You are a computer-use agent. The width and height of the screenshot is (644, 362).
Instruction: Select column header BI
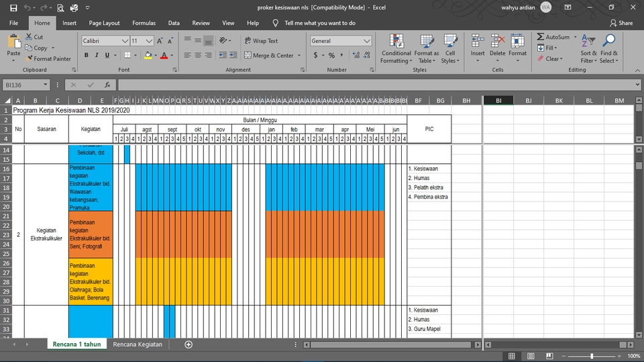(x=498, y=100)
